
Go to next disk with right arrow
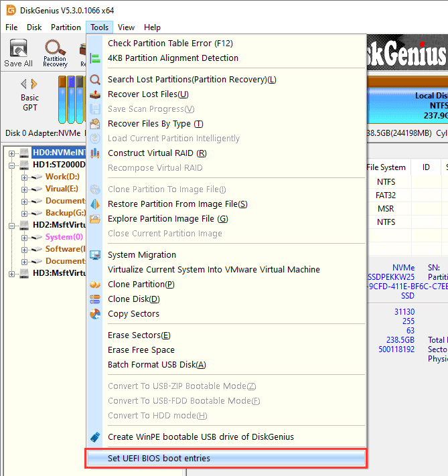[x=35, y=84]
